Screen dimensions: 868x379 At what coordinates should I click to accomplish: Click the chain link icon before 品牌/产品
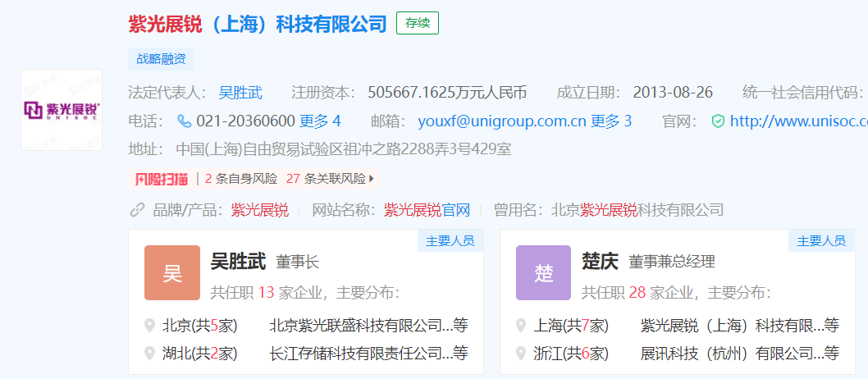[x=137, y=210]
